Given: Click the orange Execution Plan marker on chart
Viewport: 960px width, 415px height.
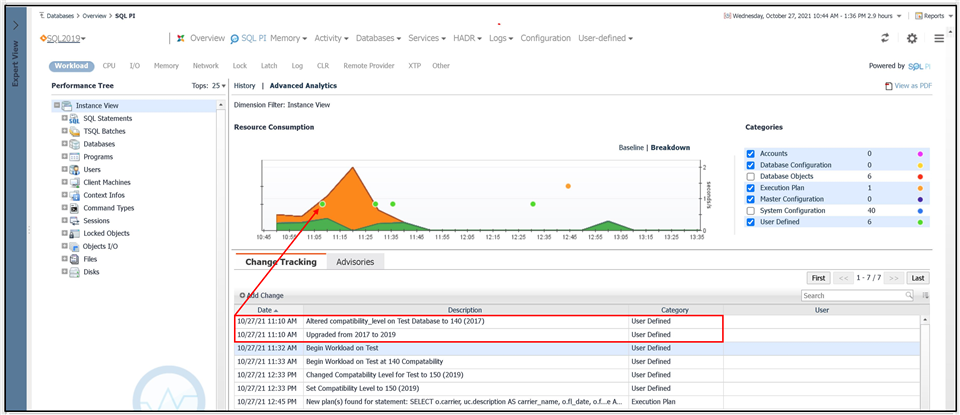Looking at the screenshot, I should pyautogui.click(x=568, y=186).
